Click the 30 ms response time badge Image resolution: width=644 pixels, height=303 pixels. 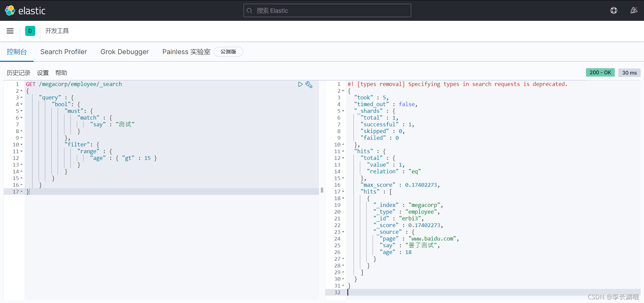click(x=629, y=73)
